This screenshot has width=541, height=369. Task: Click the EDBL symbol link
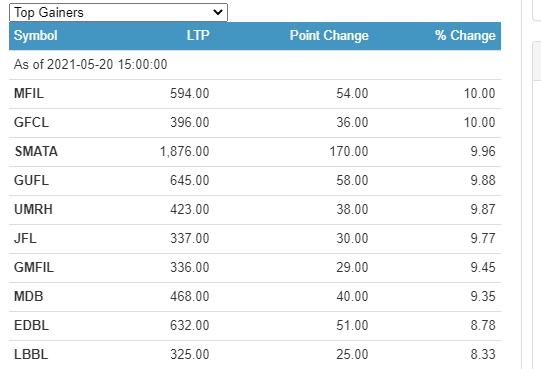(31, 326)
